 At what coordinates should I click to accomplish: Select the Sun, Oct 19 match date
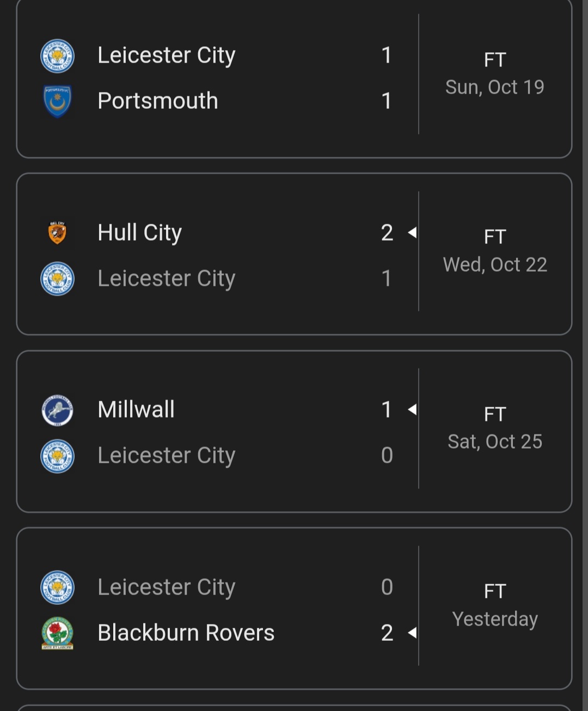(494, 87)
